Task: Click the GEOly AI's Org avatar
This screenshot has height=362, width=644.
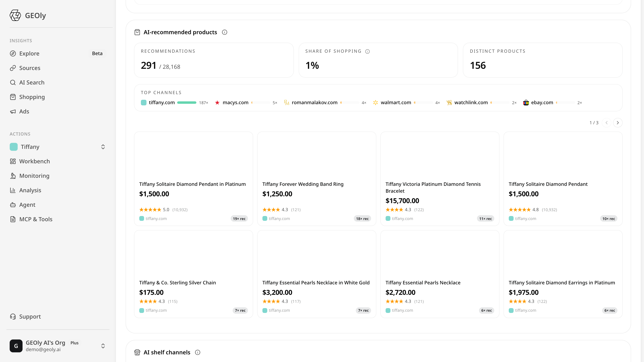Action: point(16,346)
